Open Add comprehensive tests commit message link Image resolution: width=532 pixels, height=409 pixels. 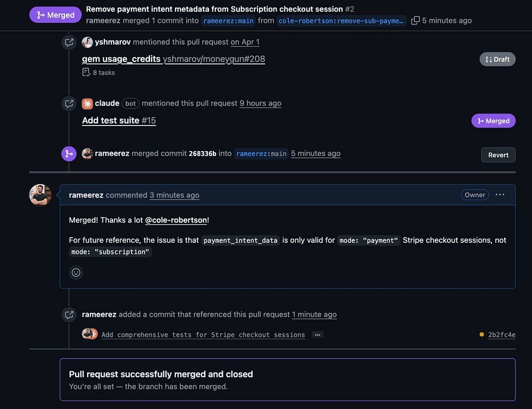tap(203, 335)
